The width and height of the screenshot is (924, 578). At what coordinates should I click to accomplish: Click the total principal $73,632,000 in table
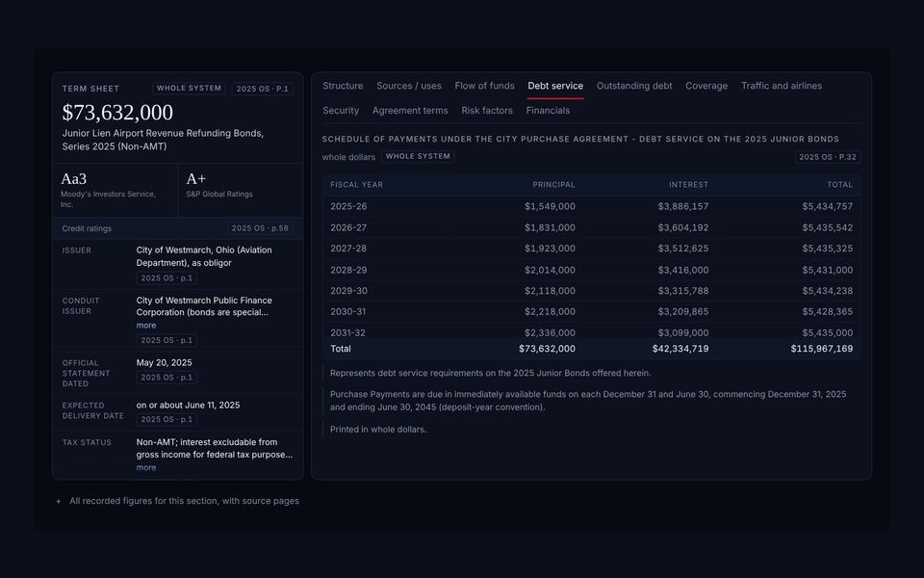pos(547,349)
